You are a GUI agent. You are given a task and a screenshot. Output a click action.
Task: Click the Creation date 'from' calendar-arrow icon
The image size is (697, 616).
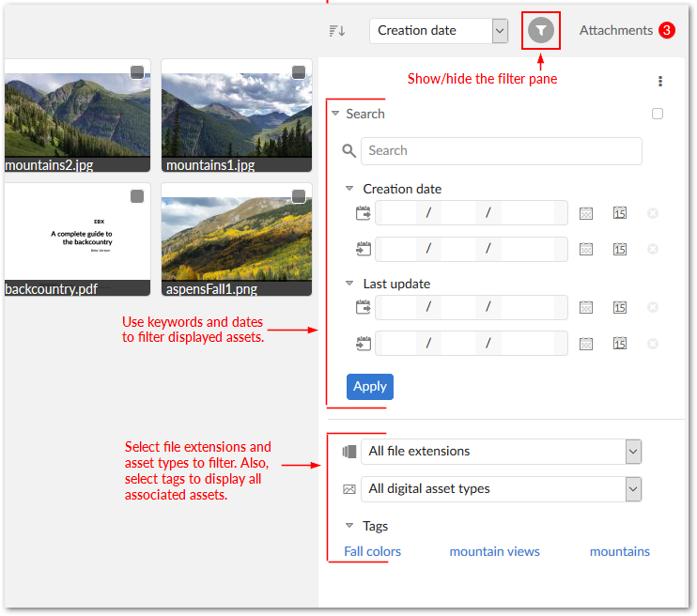[x=364, y=213]
